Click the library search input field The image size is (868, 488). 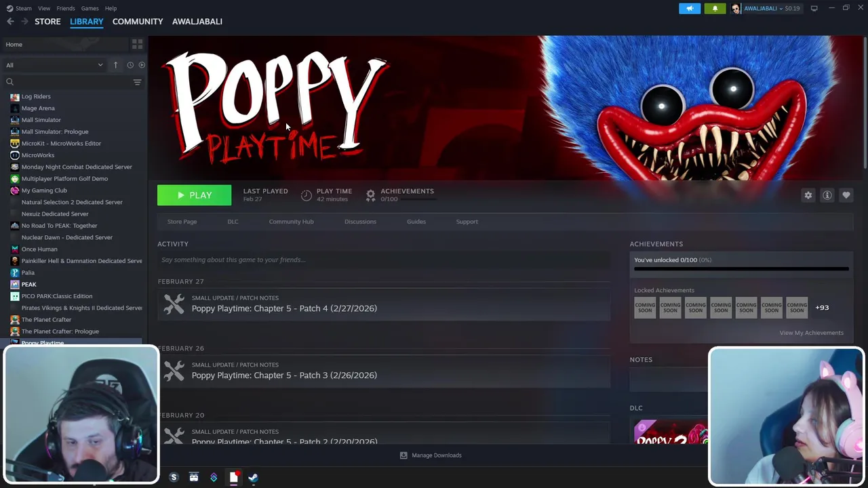[x=73, y=82]
